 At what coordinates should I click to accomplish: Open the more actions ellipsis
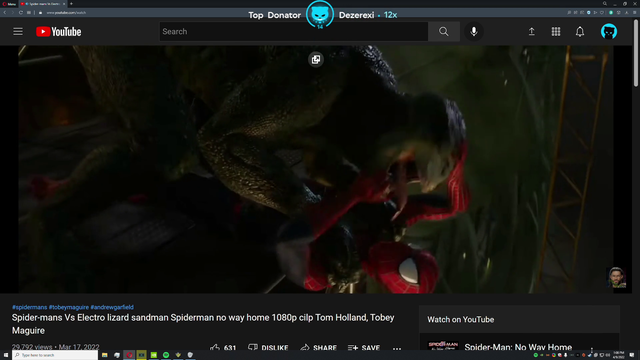coord(397,348)
